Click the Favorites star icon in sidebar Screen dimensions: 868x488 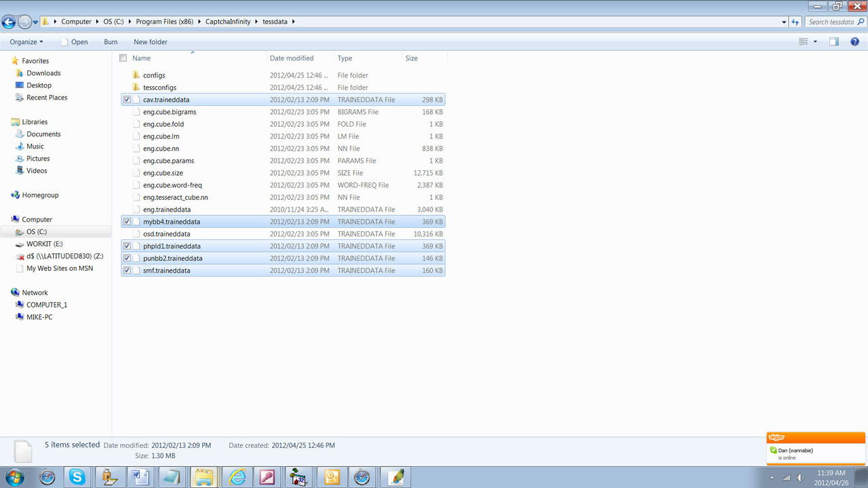[x=16, y=61]
